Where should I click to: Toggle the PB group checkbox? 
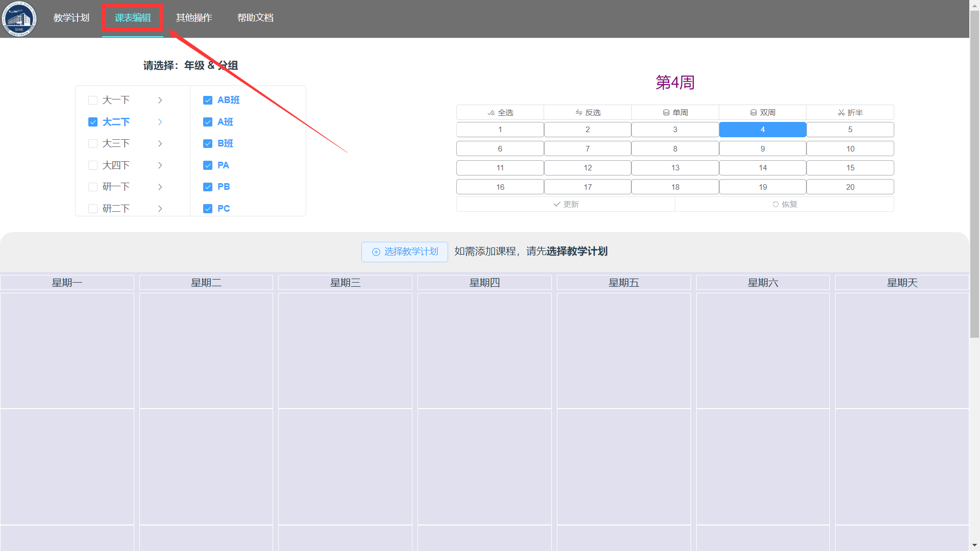tap(208, 187)
